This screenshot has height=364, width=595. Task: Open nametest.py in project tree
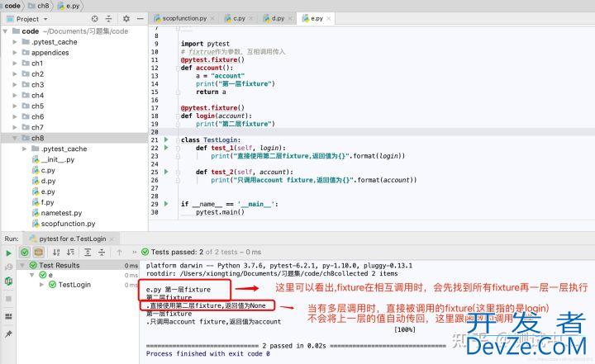click(61, 213)
